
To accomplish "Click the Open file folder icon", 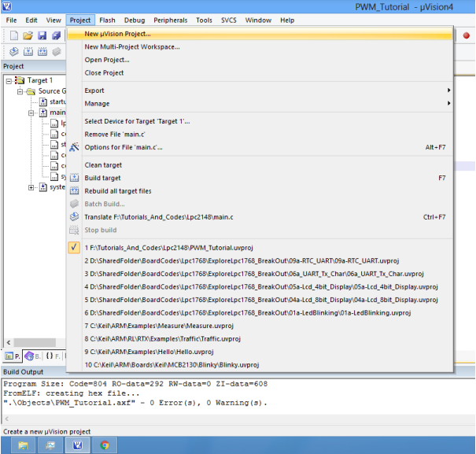I will 28,35.
